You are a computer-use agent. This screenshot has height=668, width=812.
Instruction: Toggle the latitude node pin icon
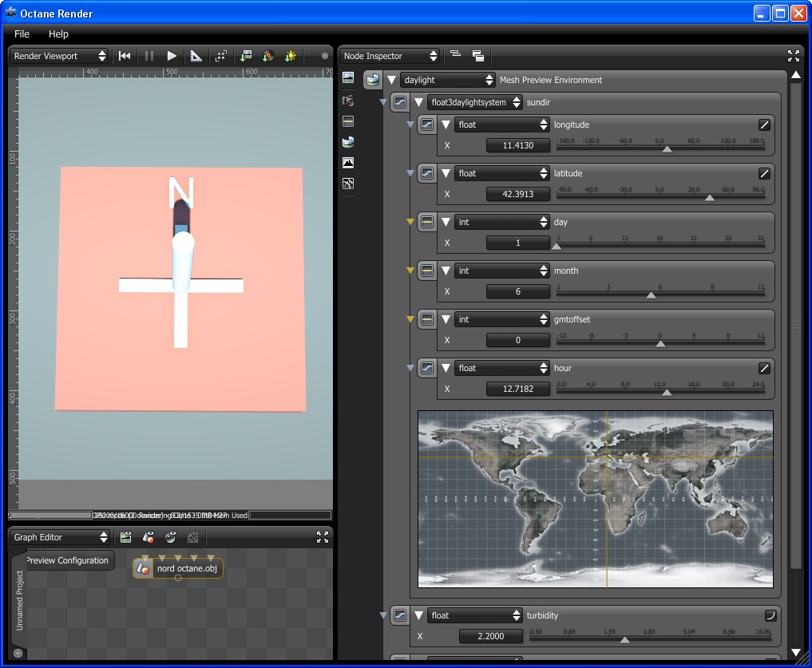point(426,173)
